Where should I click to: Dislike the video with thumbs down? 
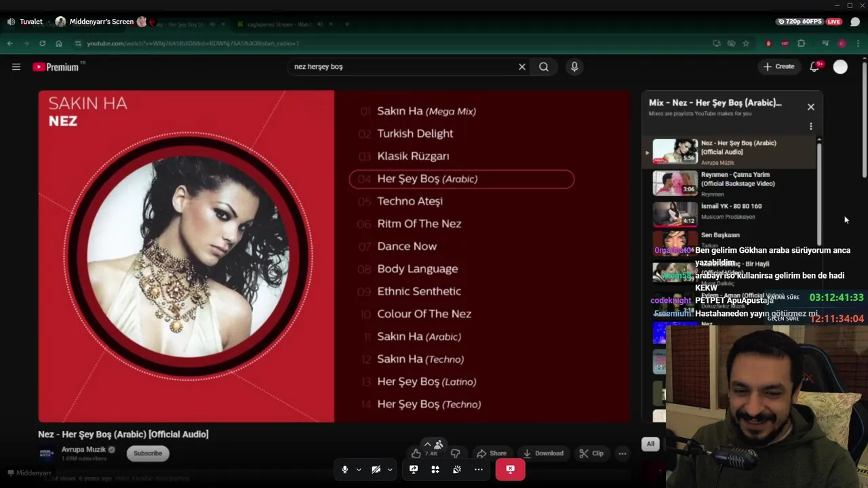point(456,453)
